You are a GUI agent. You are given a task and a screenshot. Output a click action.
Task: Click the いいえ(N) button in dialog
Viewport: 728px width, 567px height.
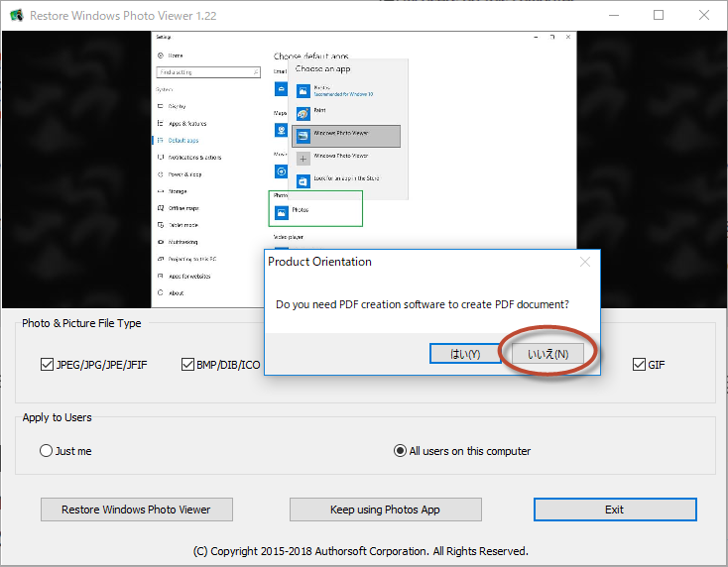[x=547, y=354]
